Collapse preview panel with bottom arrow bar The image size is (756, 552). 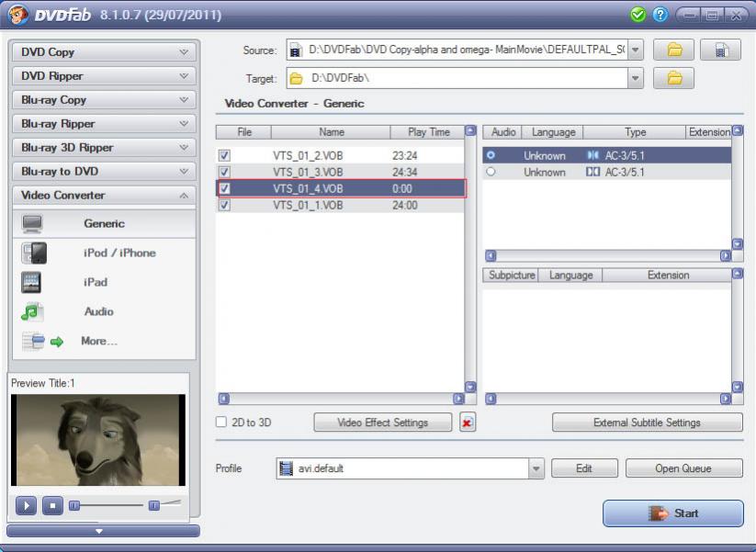(103, 531)
